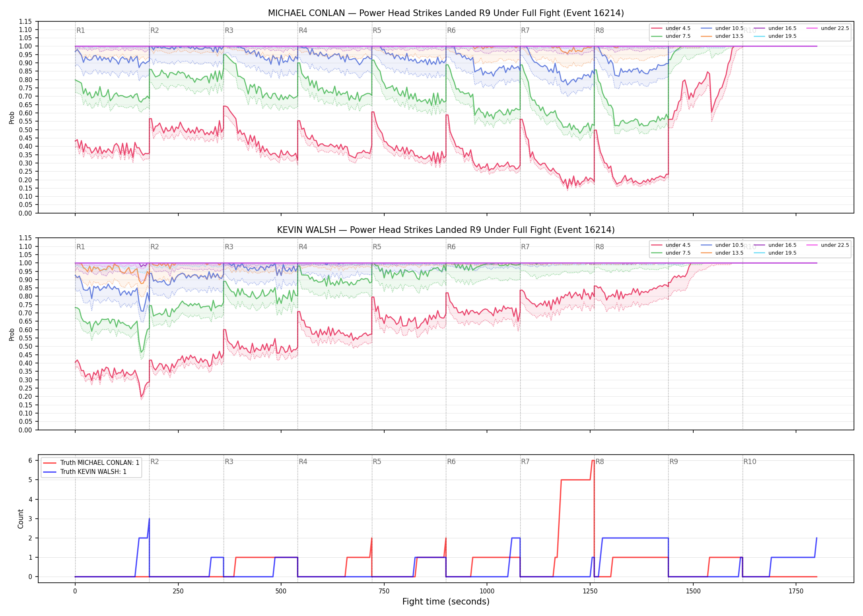Click the MICHAEL CONLAN chart title
Image resolution: width=863 pixels, height=616 pixels.
[446, 13]
